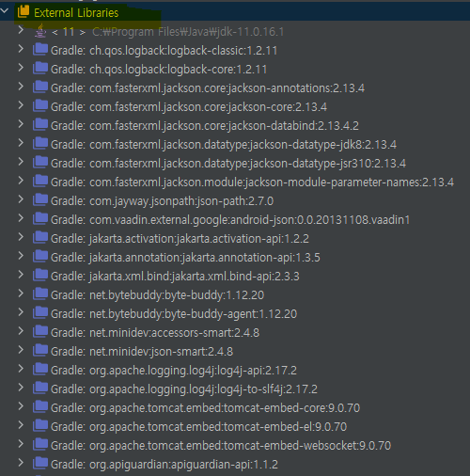Select com.jayway.jsonpath:json-path:2.7.0 row
470x476 pixels.
162,201
